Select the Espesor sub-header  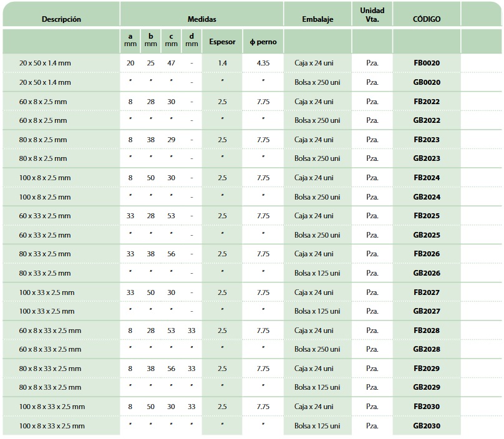[x=222, y=42]
